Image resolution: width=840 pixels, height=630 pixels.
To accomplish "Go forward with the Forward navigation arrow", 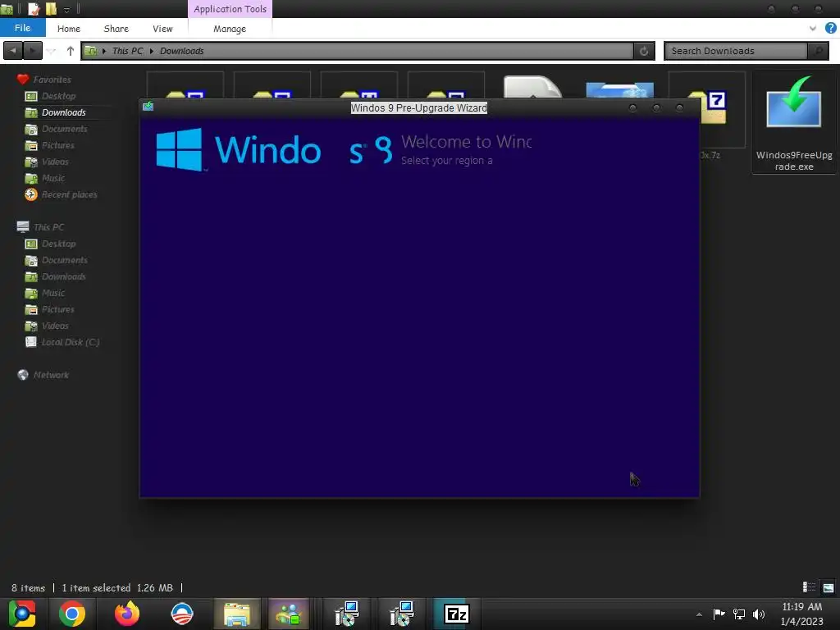I will pos(33,51).
